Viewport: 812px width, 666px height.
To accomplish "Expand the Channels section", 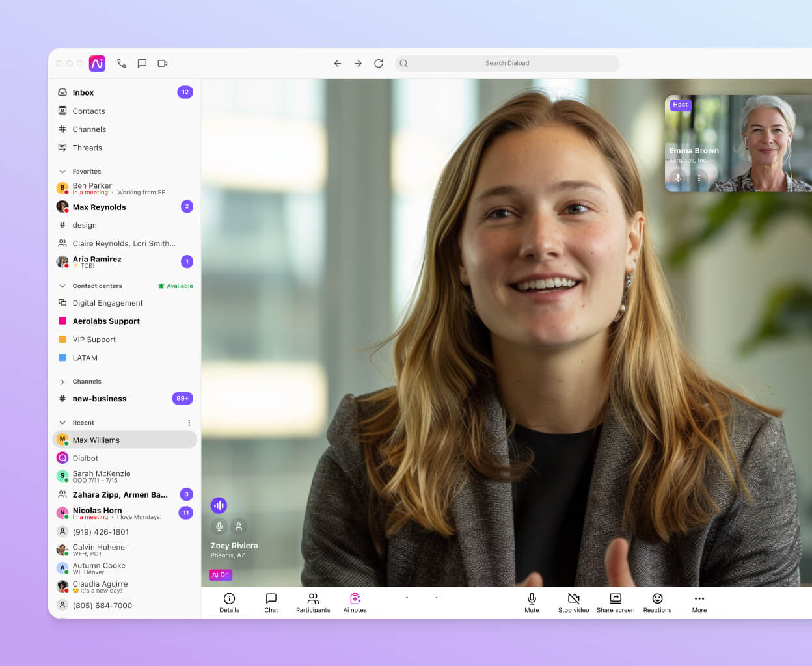I will coord(62,382).
